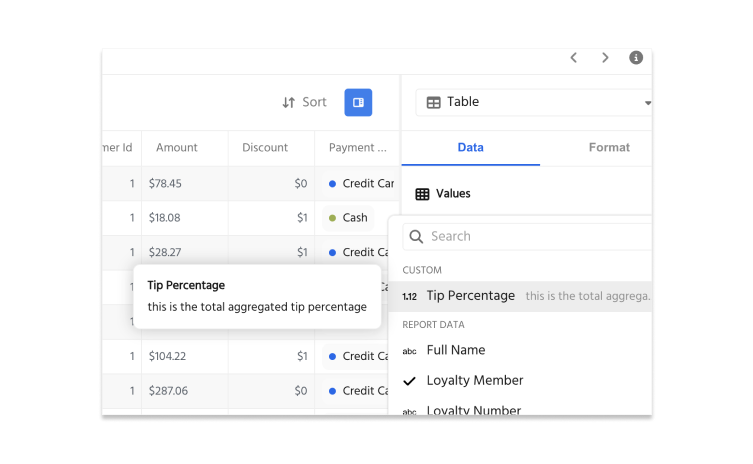Go to previous with left chevron arrow

(574, 58)
